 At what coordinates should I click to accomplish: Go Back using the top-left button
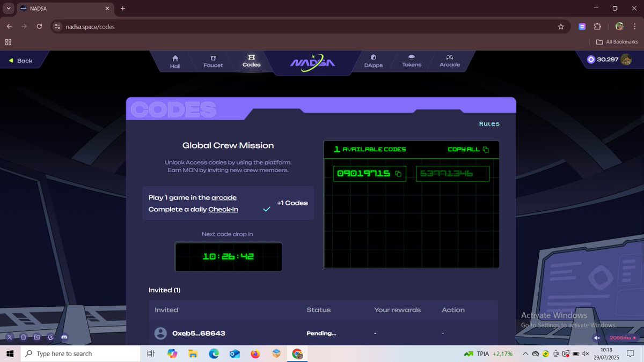click(21, 61)
